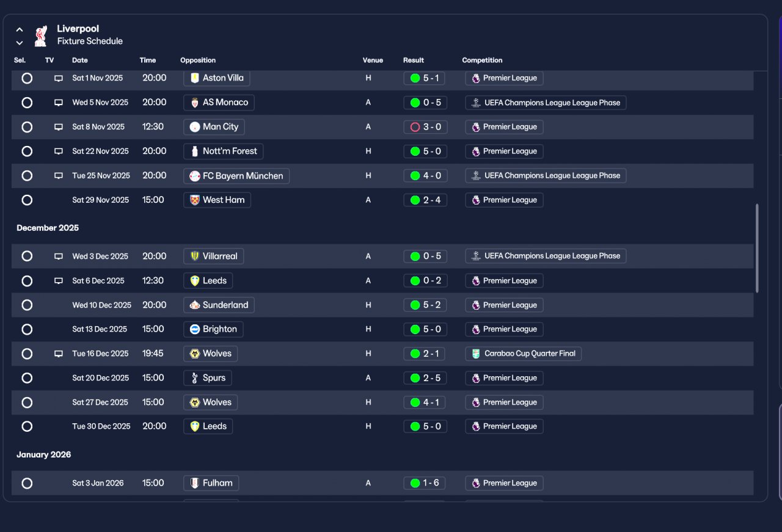
Task: Open the 5 - 2 Sunderland result
Action: (425, 305)
